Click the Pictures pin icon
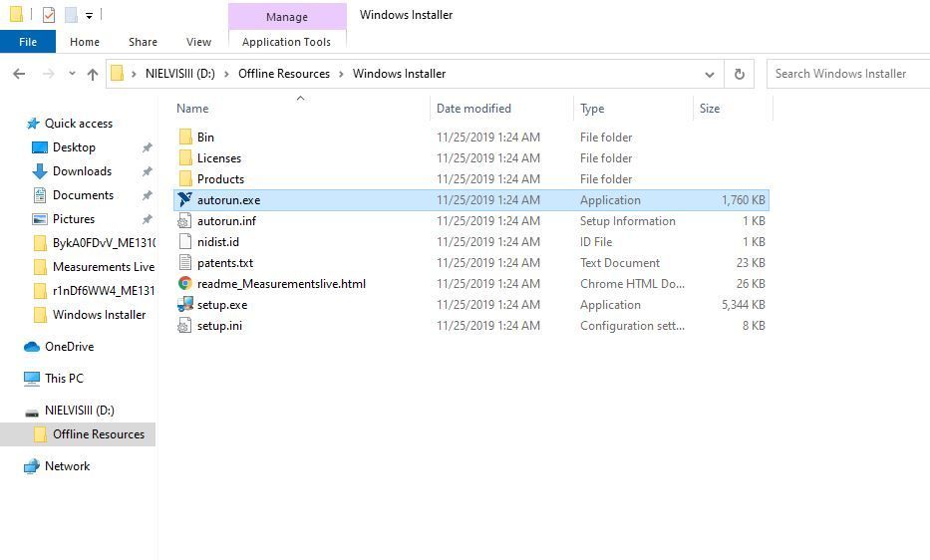The width and height of the screenshot is (930, 560). point(148,219)
